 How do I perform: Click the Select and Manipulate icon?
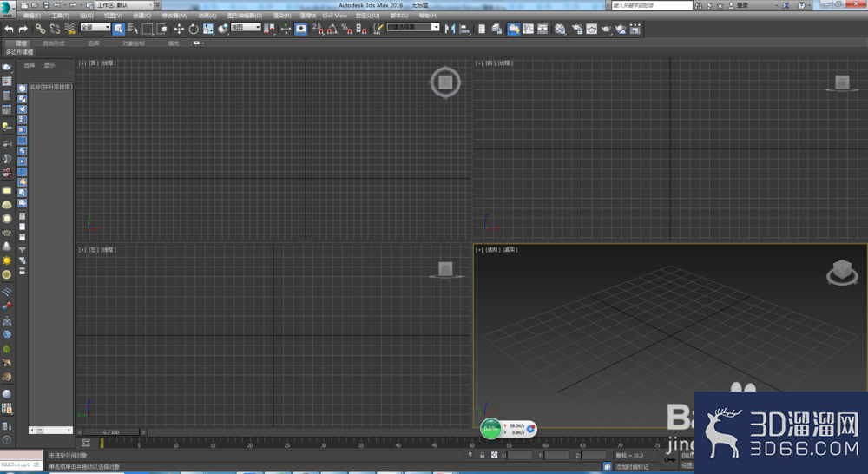tap(286, 29)
